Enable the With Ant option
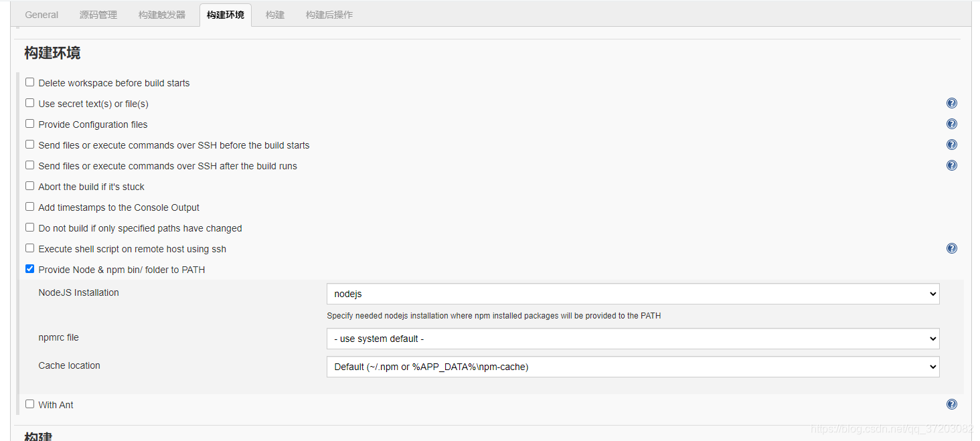The width and height of the screenshot is (980, 441). click(29, 404)
